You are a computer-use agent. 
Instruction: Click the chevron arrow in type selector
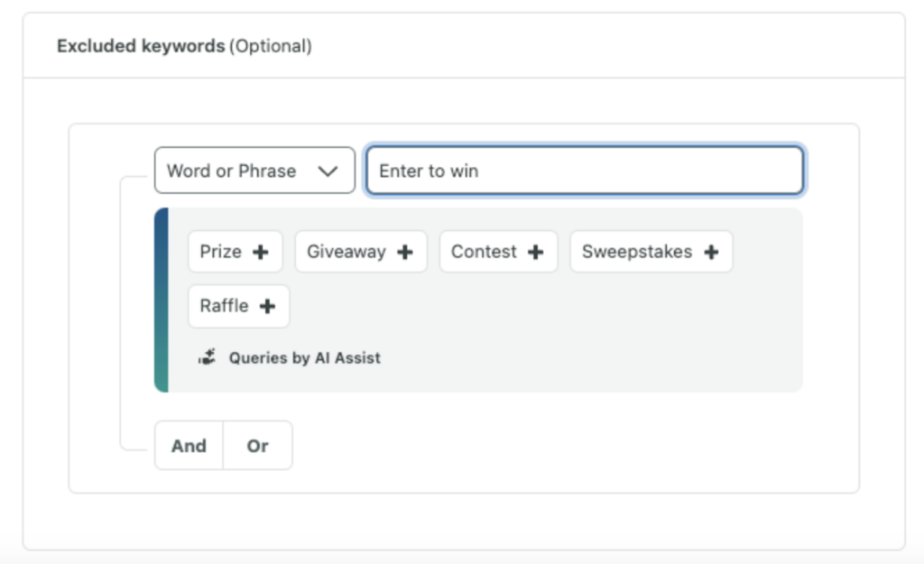(328, 171)
